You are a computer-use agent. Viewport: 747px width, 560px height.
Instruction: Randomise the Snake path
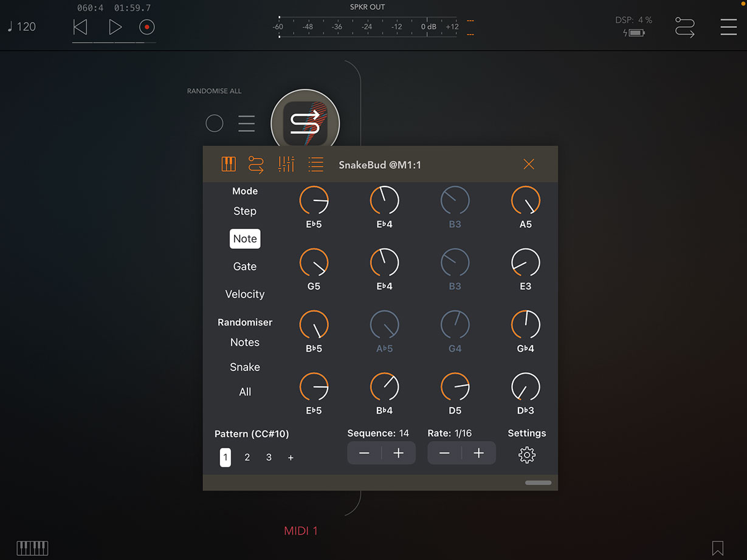click(x=245, y=367)
